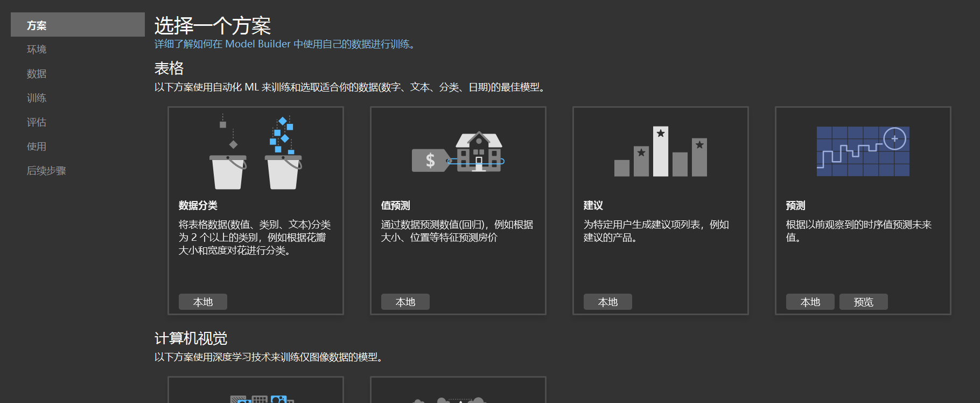
Task: Choose 本地 under 值预测 scenario
Action: click(405, 302)
